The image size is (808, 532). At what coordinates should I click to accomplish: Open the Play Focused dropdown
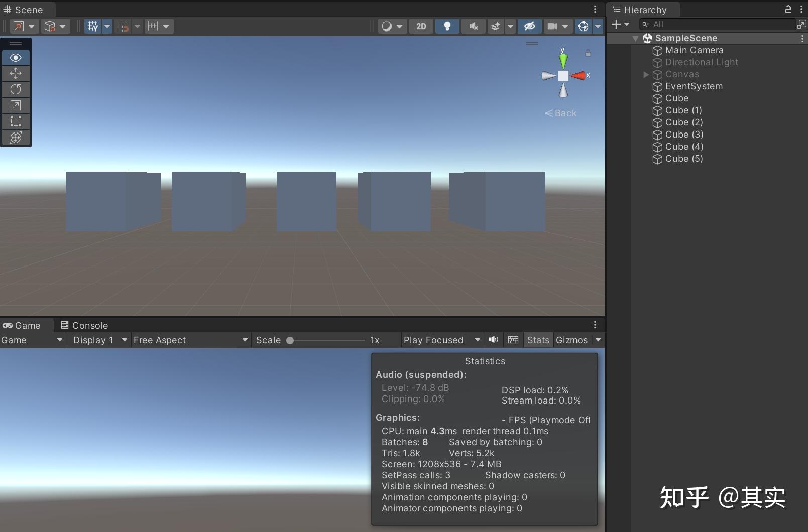(x=441, y=340)
